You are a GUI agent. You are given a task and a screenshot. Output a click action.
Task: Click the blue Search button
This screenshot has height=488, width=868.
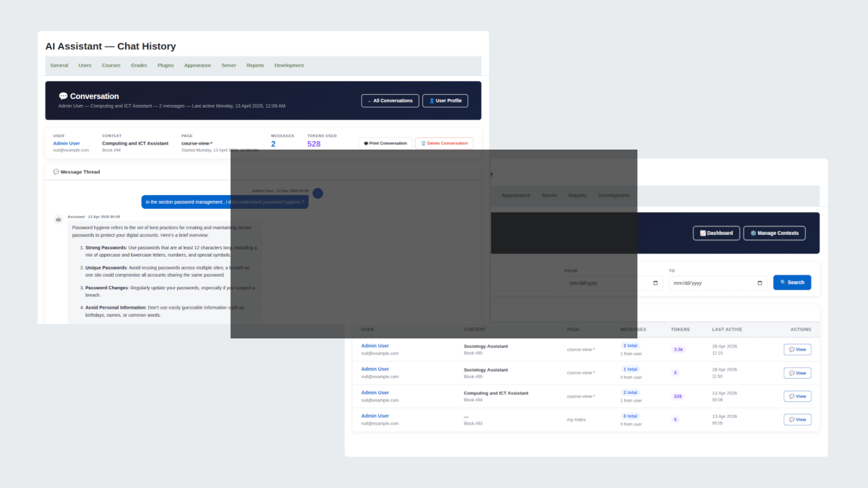point(792,283)
